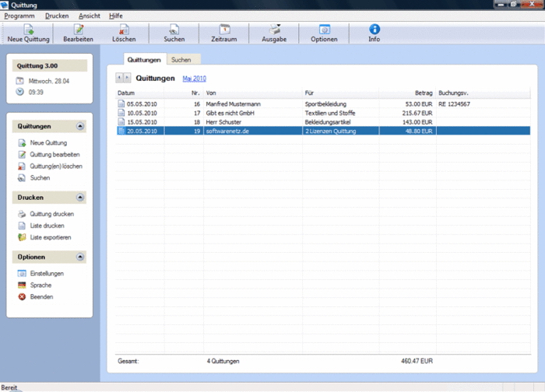Screen dimensions: 545x392
Task: Open the Suchen toolbar tool
Action: [x=174, y=30]
